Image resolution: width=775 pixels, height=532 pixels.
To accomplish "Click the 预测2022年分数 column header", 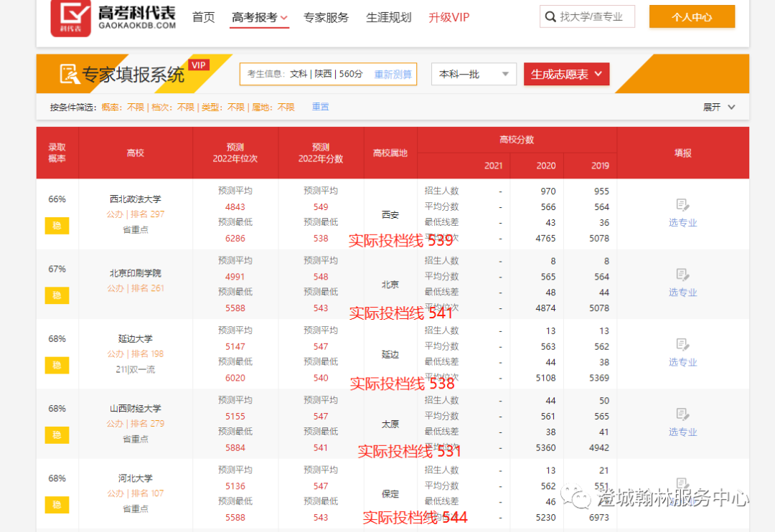I will (321, 153).
